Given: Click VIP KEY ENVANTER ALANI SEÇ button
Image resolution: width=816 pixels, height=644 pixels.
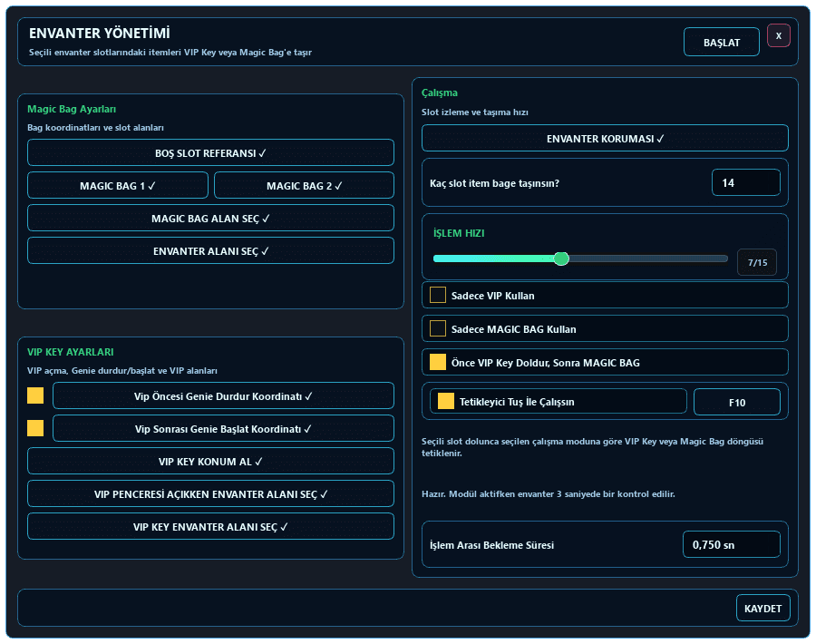Looking at the screenshot, I should coord(210,527).
